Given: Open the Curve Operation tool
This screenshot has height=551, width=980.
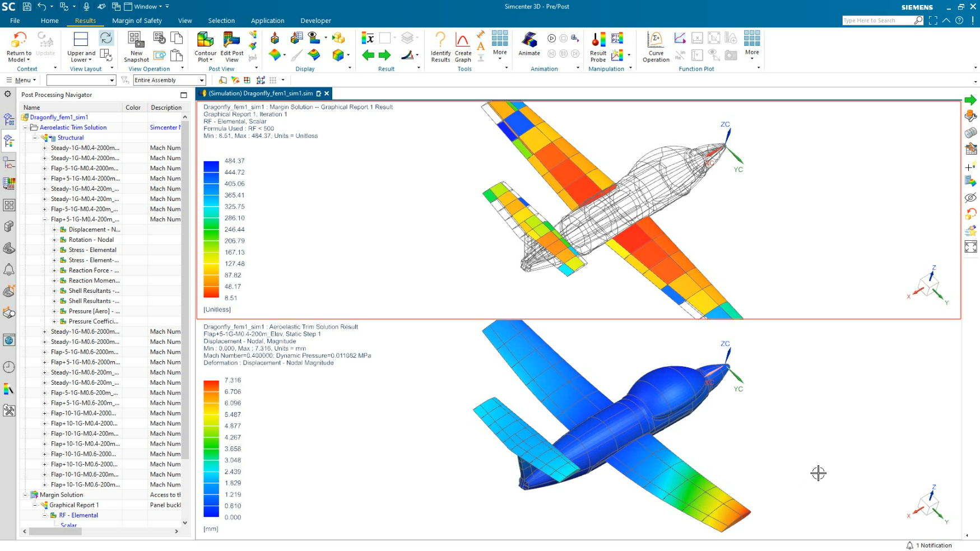Looking at the screenshot, I should tap(656, 46).
